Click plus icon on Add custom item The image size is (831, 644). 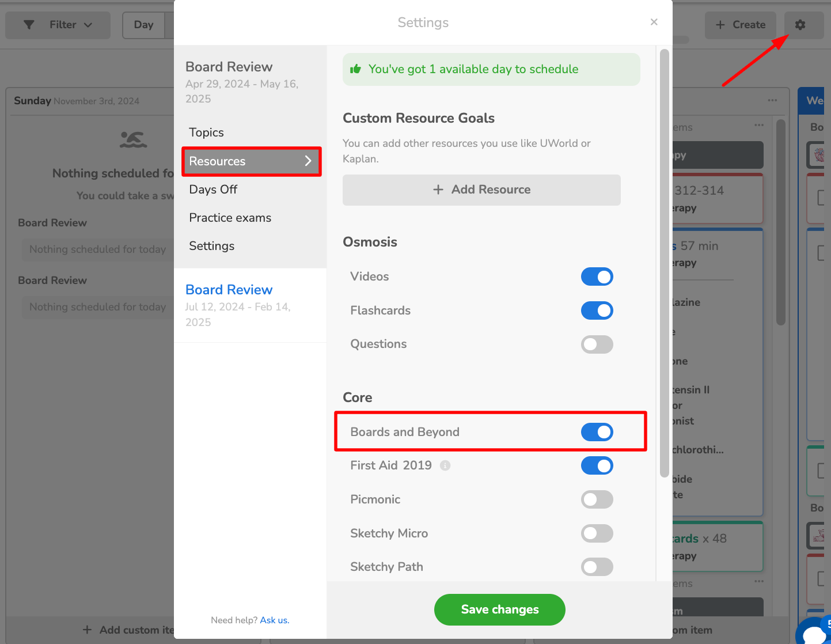pyautogui.click(x=87, y=630)
